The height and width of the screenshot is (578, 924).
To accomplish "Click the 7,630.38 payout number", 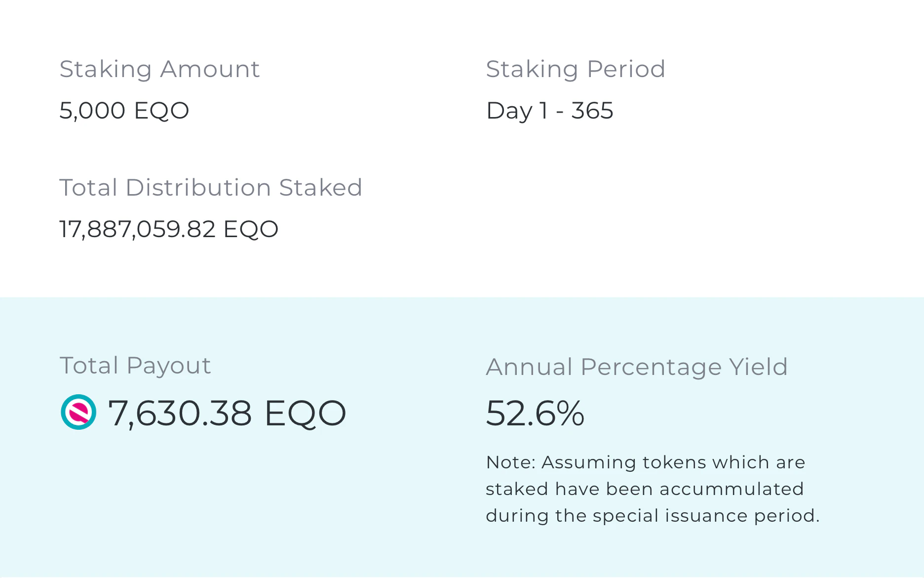I will 180,413.
